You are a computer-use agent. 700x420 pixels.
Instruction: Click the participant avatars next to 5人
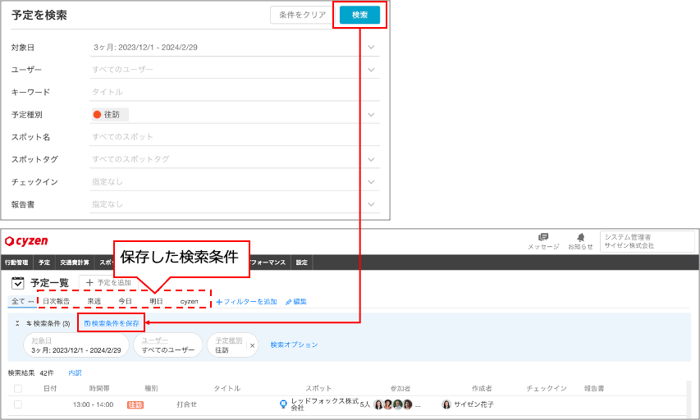[x=393, y=404]
